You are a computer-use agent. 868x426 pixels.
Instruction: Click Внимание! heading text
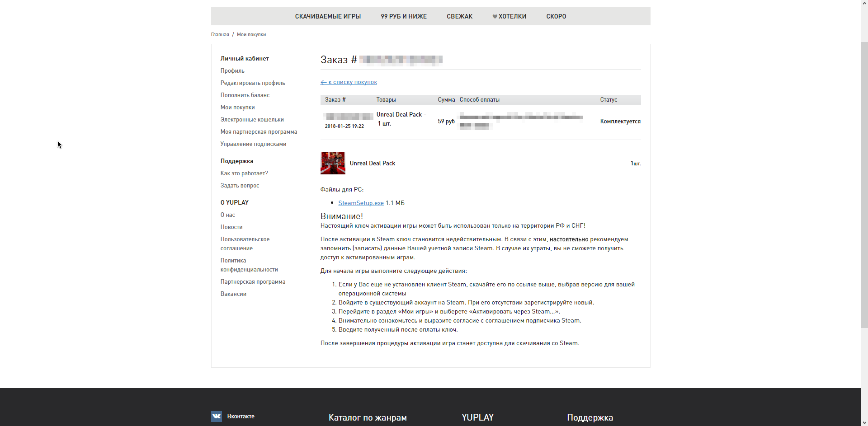342,216
